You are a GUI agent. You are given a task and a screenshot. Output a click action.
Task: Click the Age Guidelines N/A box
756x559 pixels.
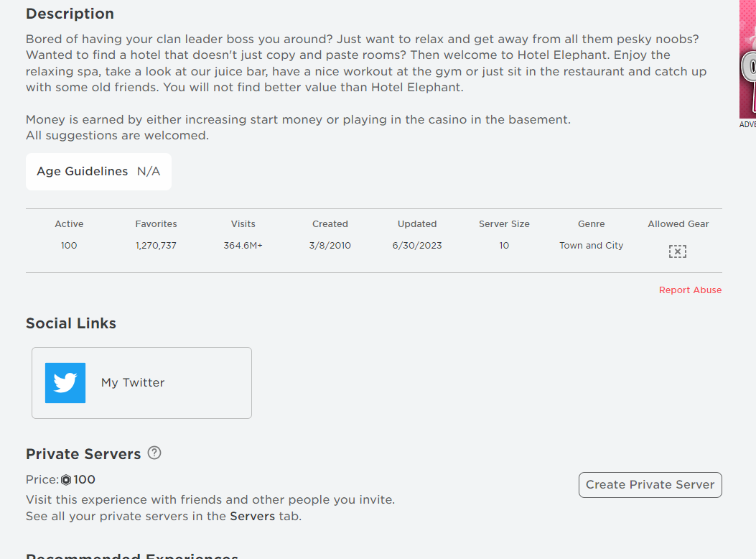pos(98,172)
